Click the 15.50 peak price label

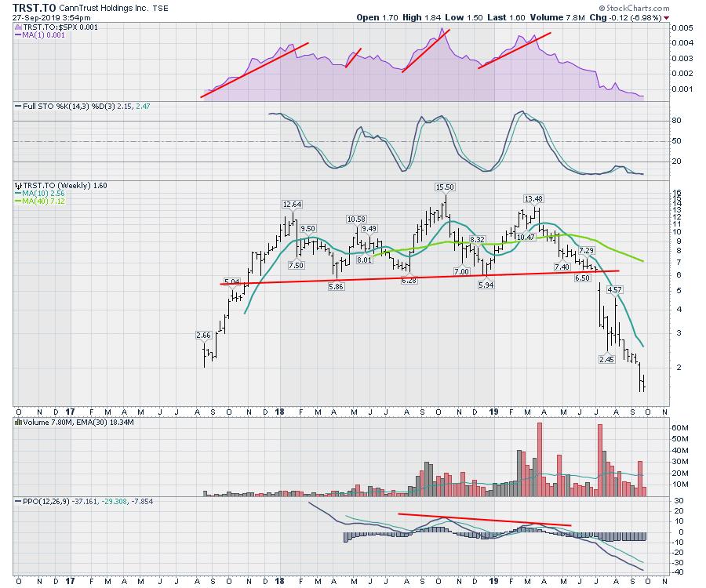tap(445, 187)
